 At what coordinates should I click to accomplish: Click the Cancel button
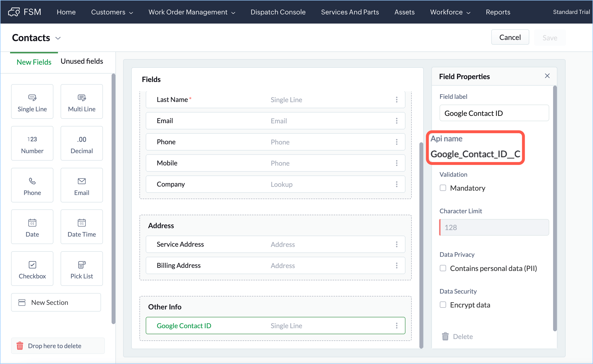coord(510,37)
